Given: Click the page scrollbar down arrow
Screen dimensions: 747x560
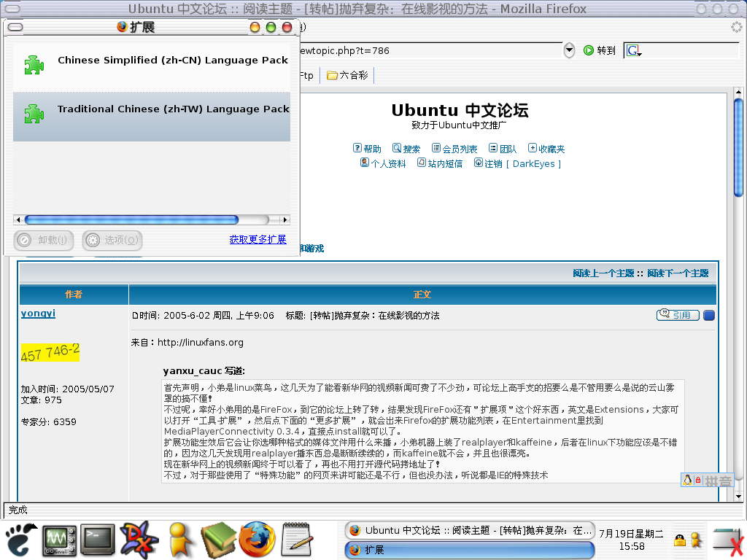Looking at the screenshot, I should 738,497.
